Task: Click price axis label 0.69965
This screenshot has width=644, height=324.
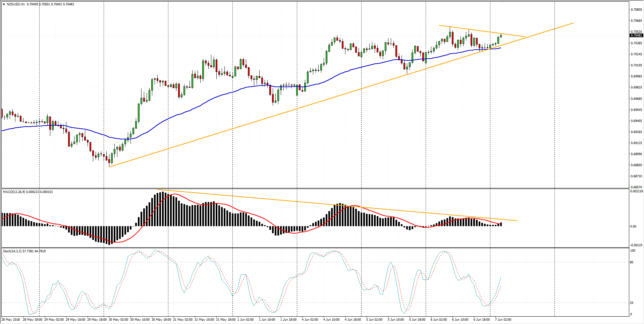Action: pyautogui.click(x=636, y=76)
